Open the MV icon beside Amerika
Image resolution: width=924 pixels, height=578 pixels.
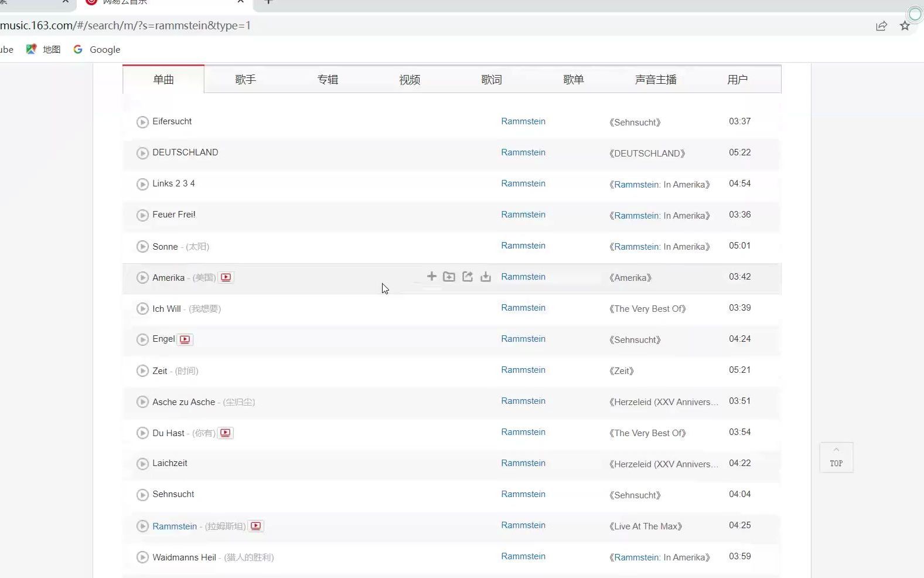point(226,277)
